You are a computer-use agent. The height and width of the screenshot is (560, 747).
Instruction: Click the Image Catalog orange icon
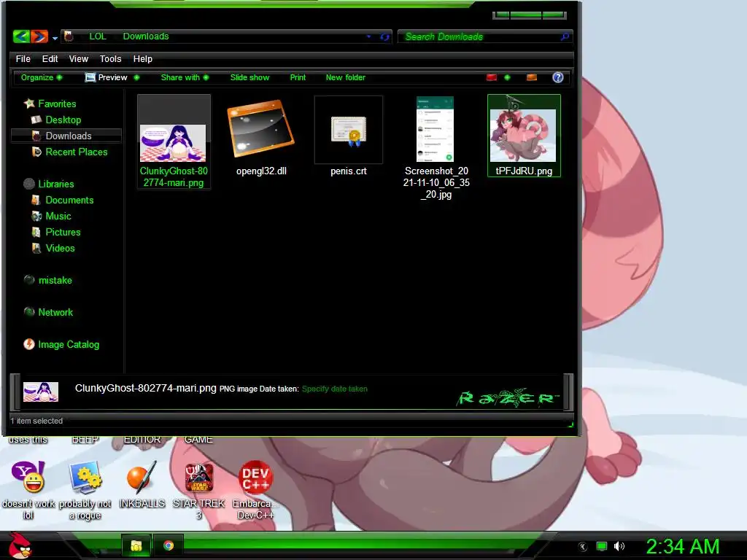pyautogui.click(x=29, y=344)
